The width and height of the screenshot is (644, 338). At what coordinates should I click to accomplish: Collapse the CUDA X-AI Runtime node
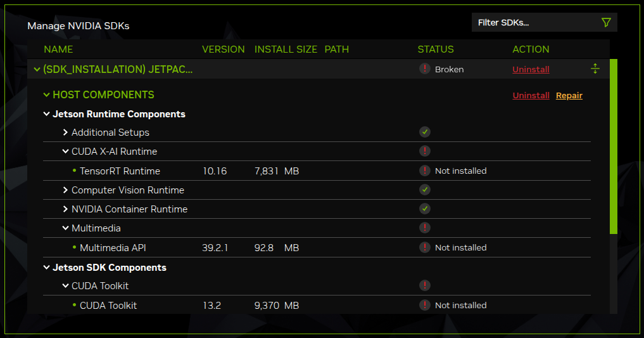[65, 152]
